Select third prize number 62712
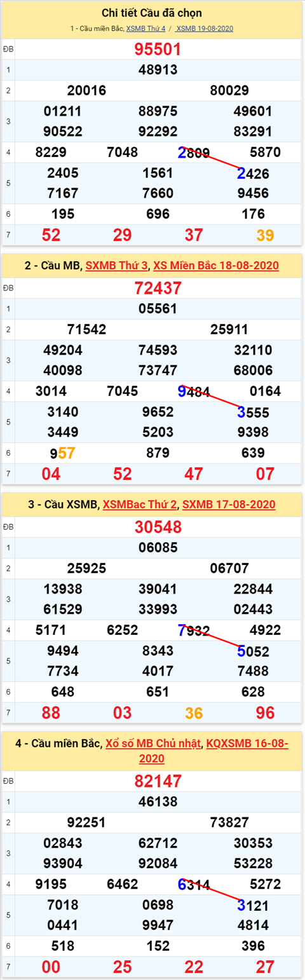 point(158,843)
